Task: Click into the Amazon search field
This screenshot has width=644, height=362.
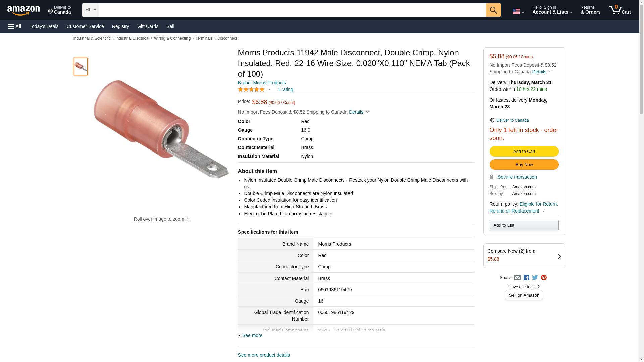Action: tap(292, 10)
